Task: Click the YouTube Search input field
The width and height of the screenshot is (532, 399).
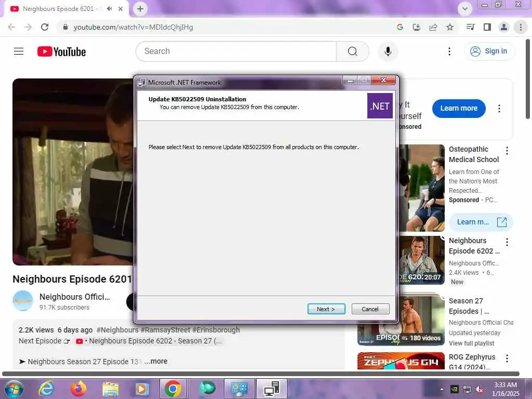Action: (236, 51)
